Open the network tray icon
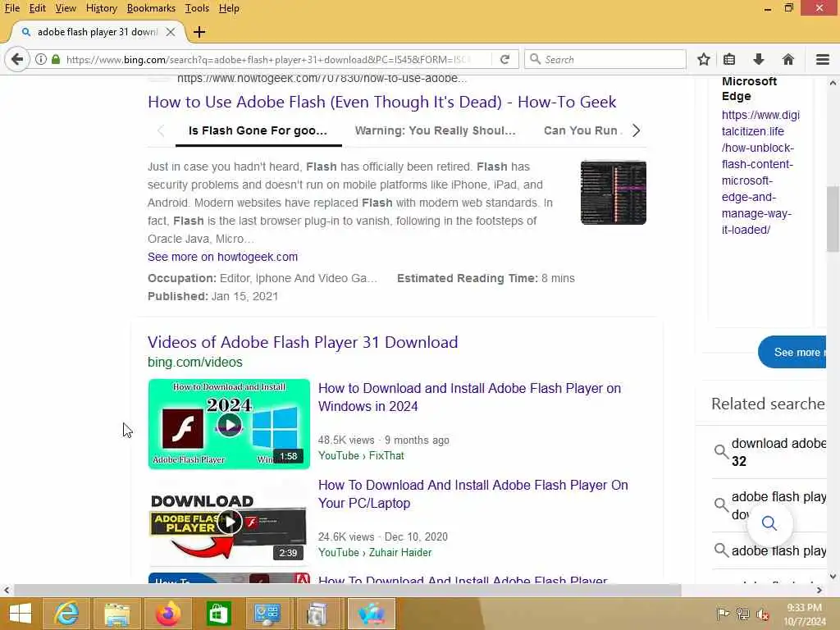 742,614
